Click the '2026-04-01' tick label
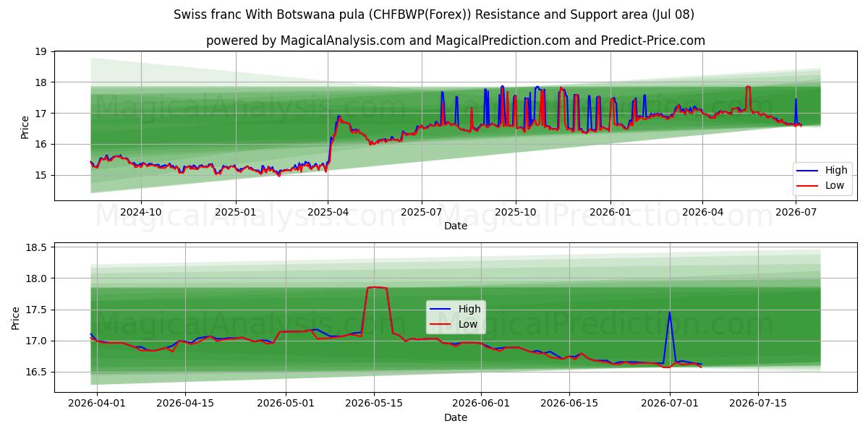The height and width of the screenshot is (434, 868). click(96, 404)
